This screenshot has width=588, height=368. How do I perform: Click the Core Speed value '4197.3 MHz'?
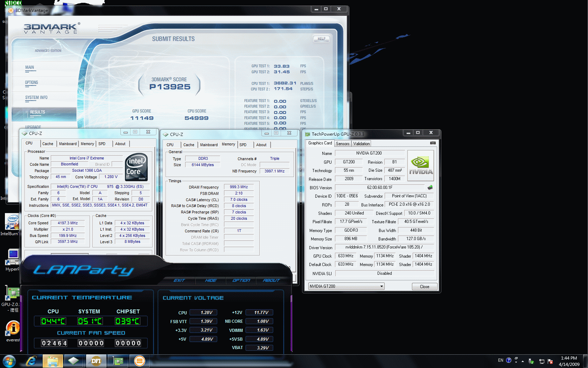pyautogui.click(x=68, y=223)
